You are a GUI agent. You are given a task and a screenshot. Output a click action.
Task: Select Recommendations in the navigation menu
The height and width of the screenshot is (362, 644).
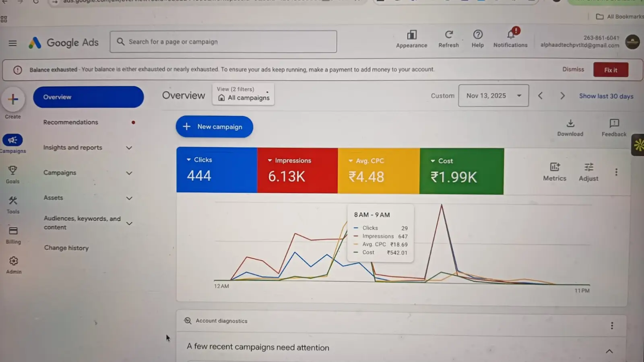click(x=71, y=122)
